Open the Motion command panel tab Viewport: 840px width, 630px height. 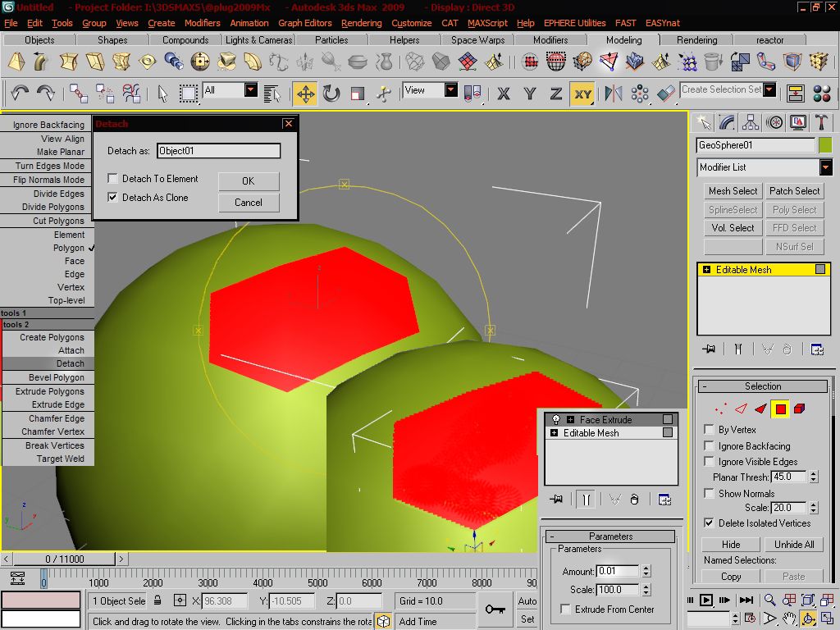pyautogui.click(x=774, y=123)
